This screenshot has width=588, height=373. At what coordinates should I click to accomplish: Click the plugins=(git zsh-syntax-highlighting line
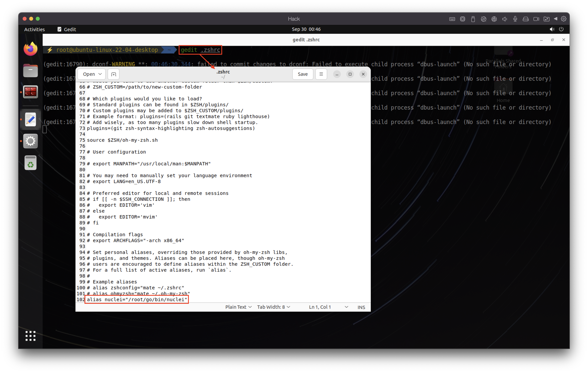tap(171, 128)
